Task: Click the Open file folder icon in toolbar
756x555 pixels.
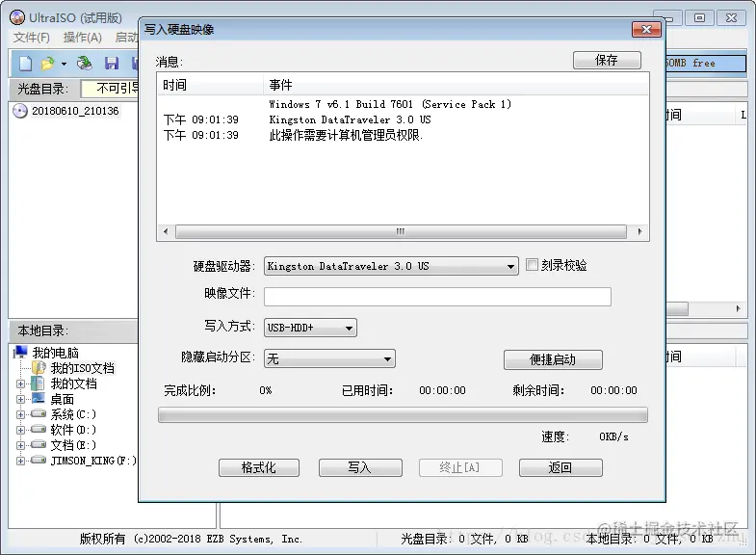Action: tap(47, 64)
